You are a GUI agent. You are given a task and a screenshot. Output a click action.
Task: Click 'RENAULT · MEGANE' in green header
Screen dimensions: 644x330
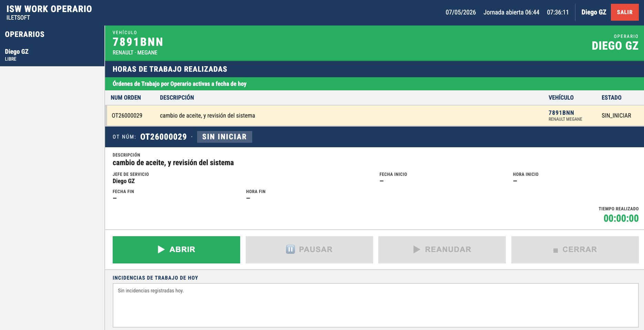pyautogui.click(x=135, y=52)
